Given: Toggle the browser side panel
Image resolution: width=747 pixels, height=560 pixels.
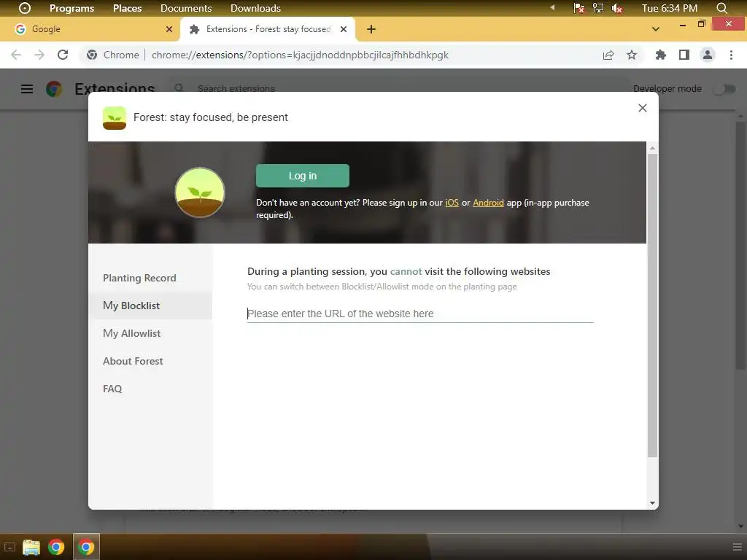Looking at the screenshot, I should [684, 55].
